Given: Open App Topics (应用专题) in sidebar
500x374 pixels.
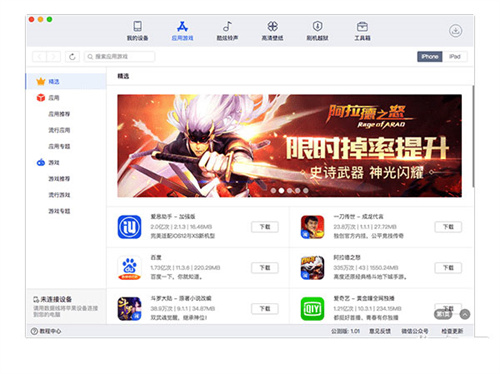Looking at the screenshot, I should point(59,146).
